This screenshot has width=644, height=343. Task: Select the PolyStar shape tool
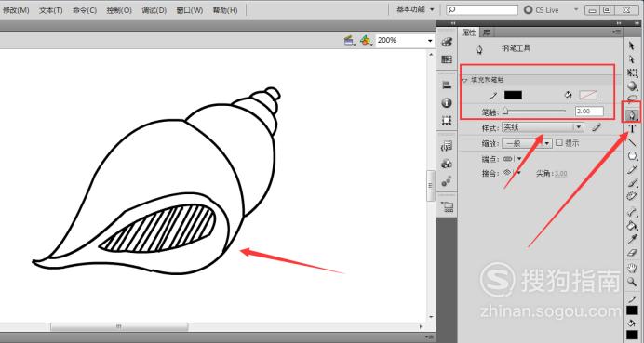(x=632, y=156)
